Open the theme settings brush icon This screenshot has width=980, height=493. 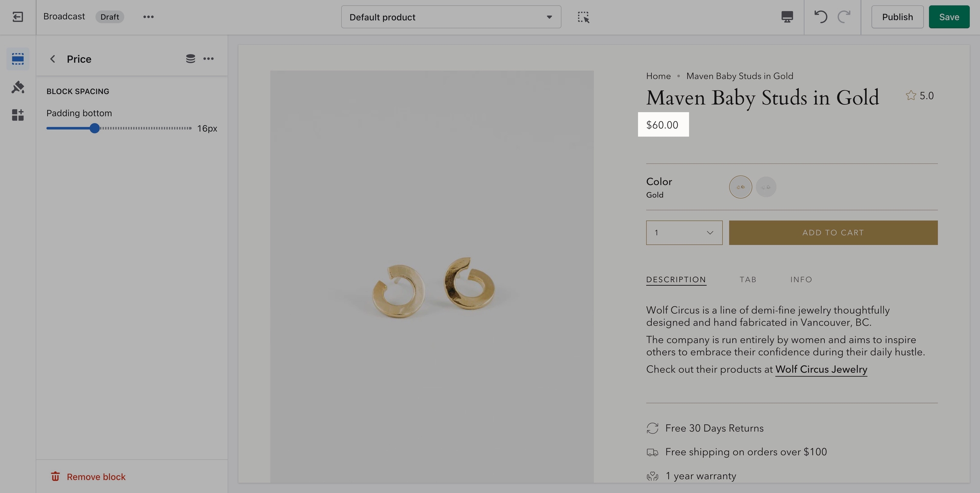coord(17,87)
